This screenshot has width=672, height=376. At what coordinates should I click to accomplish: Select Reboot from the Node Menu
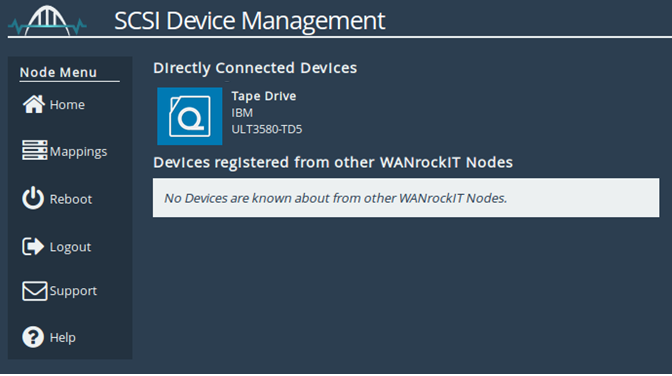coord(71,199)
